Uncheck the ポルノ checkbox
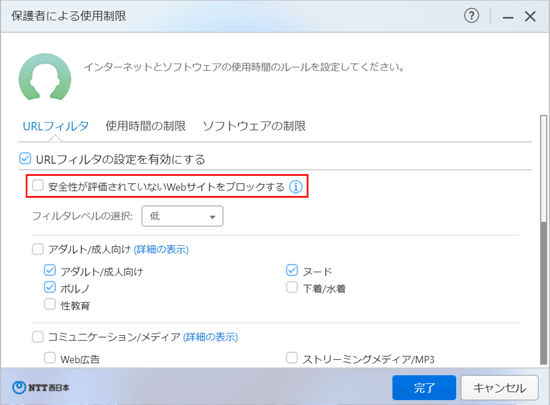This screenshot has width=550, height=405. (x=50, y=287)
